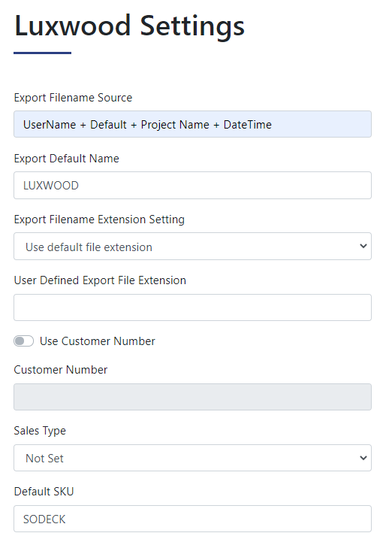
Task: Focus the Default SKU field containing SODECK
Action: 192,519
